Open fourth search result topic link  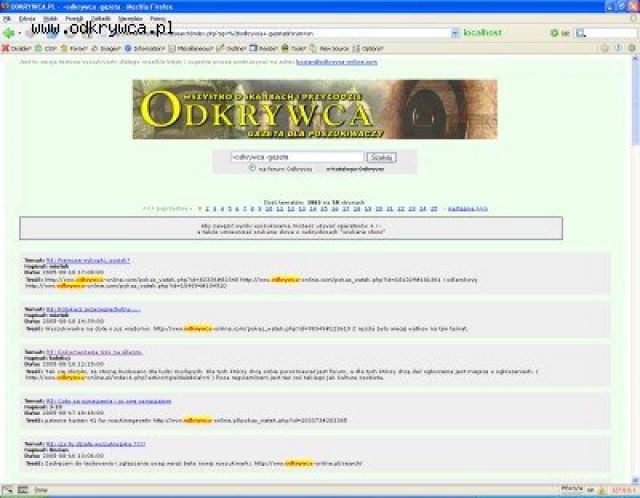(x=109, y=401)
